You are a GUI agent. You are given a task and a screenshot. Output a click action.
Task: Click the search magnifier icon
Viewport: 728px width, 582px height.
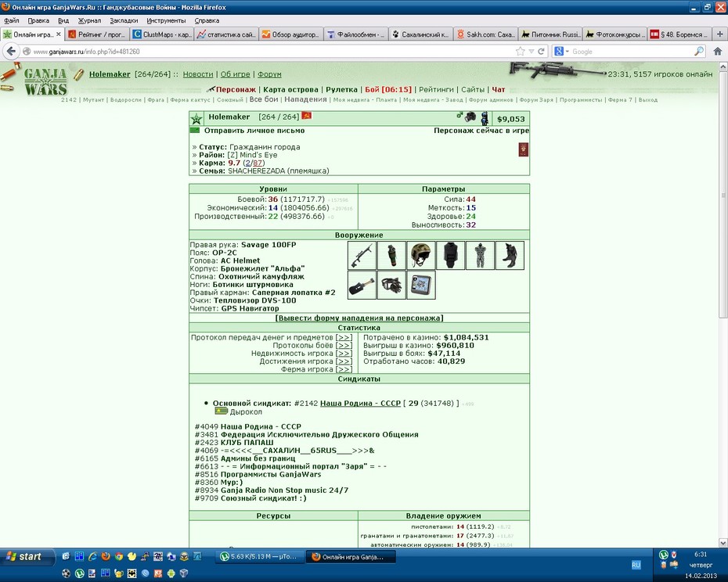699,51
